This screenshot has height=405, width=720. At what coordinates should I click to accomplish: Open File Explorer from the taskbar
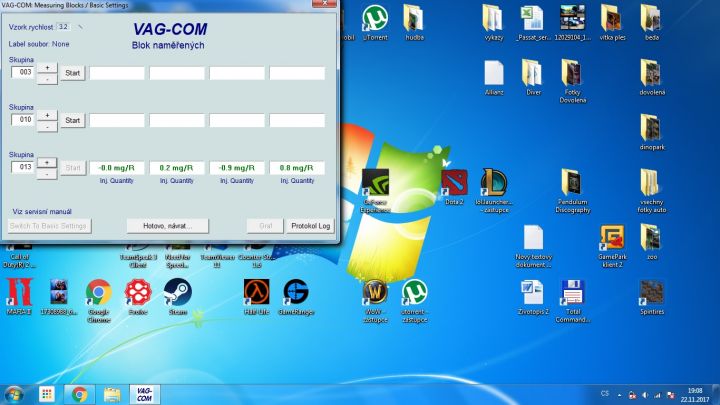coord(112,394)
